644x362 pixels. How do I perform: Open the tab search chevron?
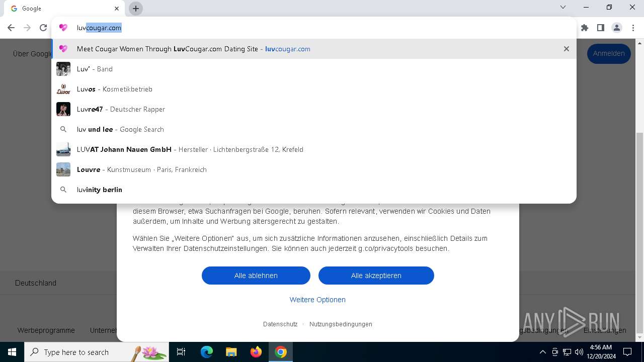[563, 7]
